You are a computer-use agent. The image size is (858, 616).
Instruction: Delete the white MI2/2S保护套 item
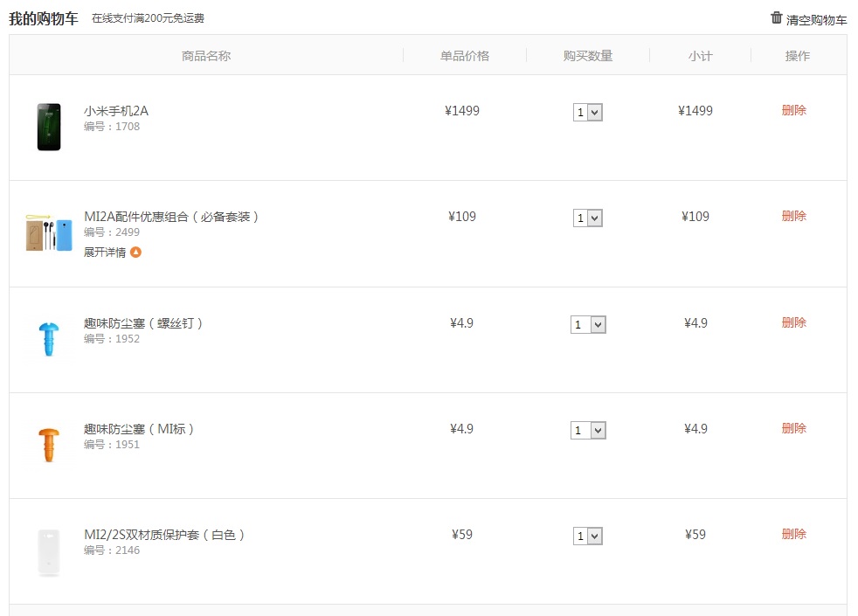pyautogui.click(x=794, y=534)
